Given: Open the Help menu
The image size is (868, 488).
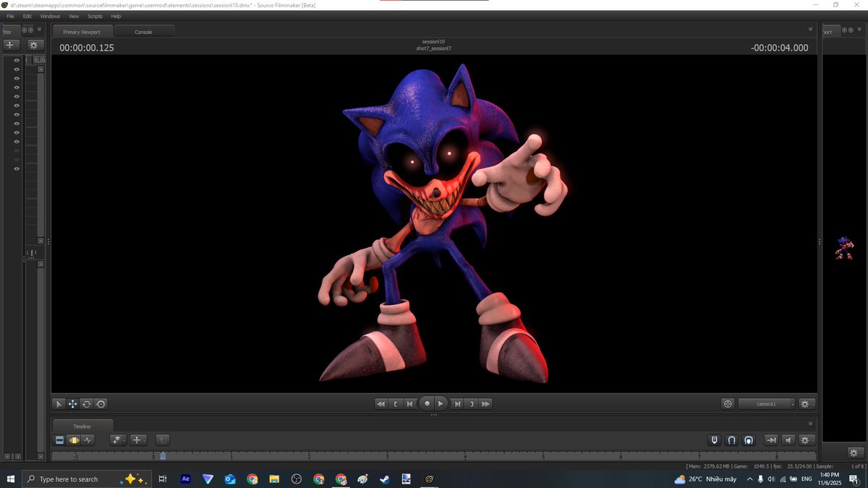Looking at the screenshot, I should point(116,16).
